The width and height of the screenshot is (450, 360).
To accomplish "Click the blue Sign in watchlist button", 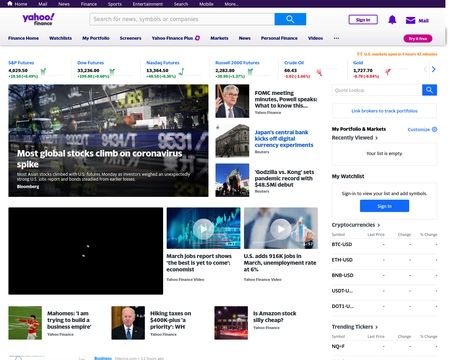I will 384,206.
